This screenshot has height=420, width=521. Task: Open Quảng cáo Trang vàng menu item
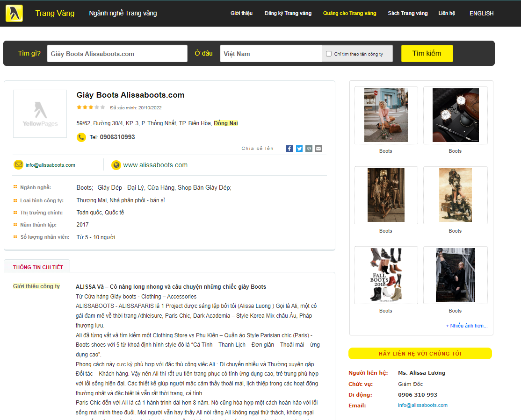(x=349, y=13)
